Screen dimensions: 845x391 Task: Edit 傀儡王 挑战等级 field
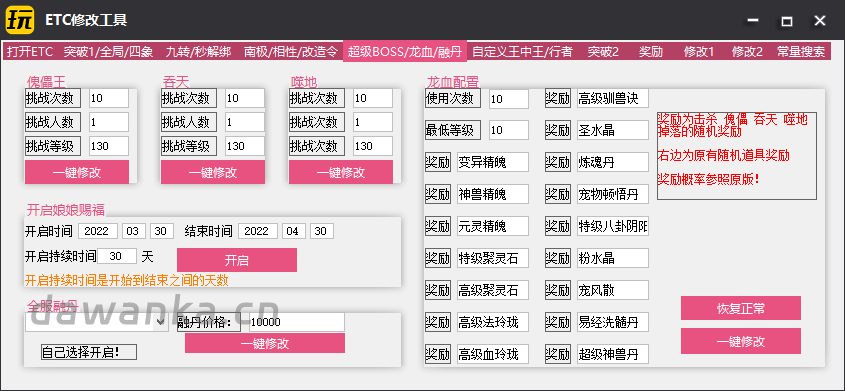click(x=109, y=146)
